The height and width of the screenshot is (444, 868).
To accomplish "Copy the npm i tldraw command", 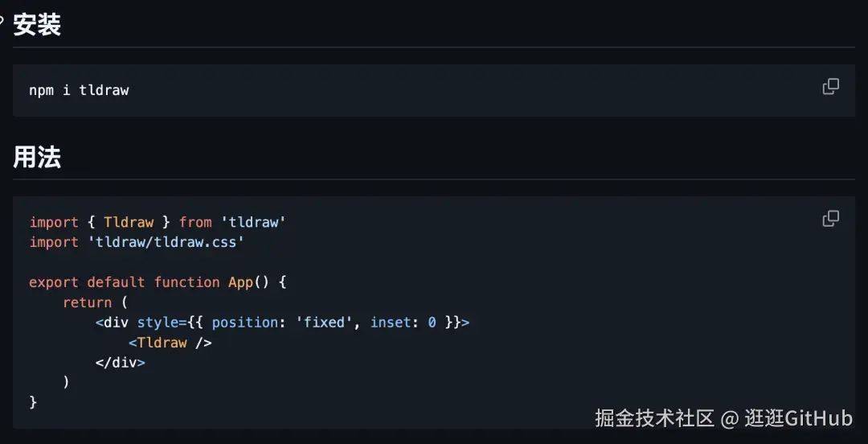I will 830,87.
